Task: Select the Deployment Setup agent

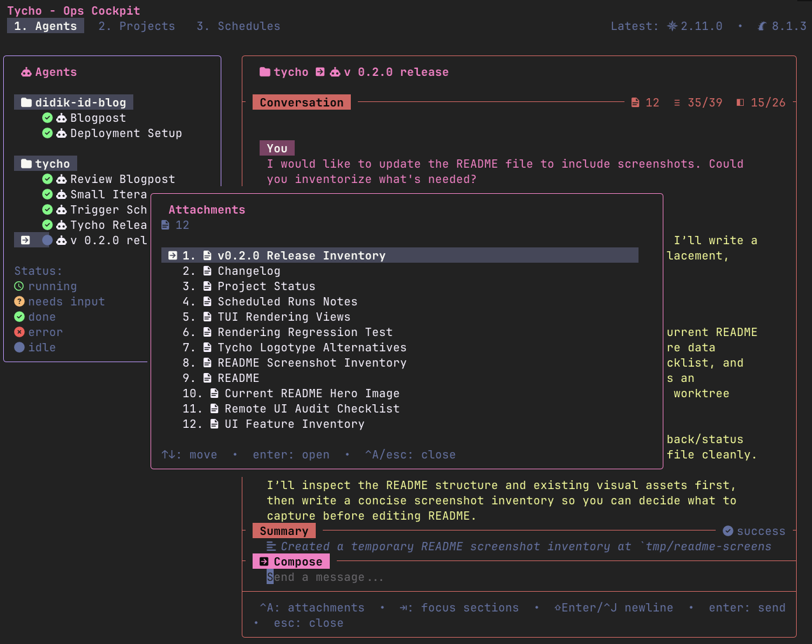Action: 126,133
